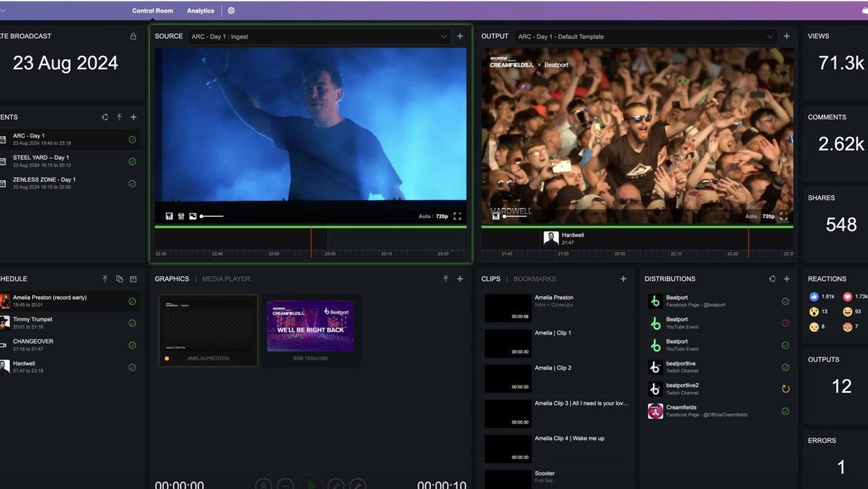Viewport: 868px width, 489px height.
Task: Click the spinning status of beatportlive2
Action: (x=786, y=389)
